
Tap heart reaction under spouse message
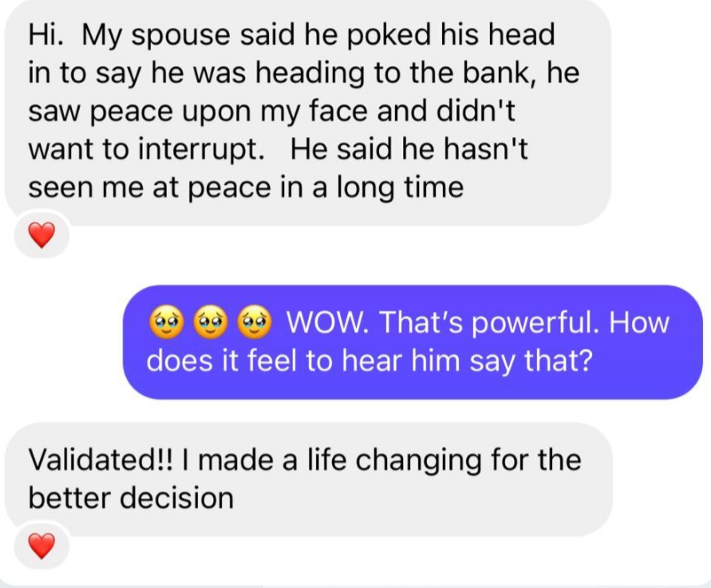[41, 235]
